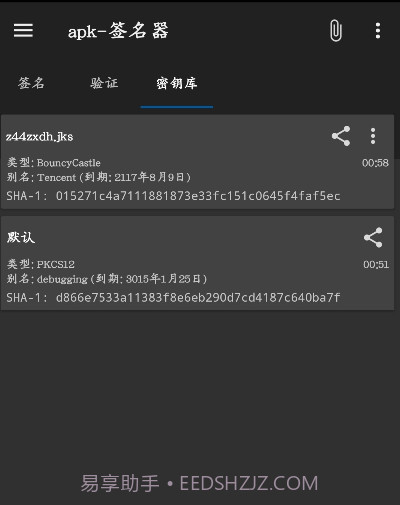
Task: Select the 密钥库 tab
Action: (x=177, y=83)
